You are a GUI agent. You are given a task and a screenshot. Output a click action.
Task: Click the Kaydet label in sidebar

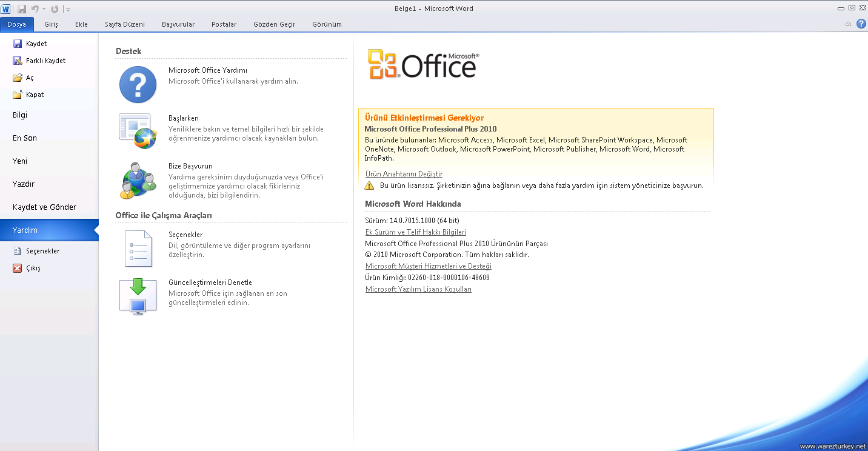click(x=36, y=44)
